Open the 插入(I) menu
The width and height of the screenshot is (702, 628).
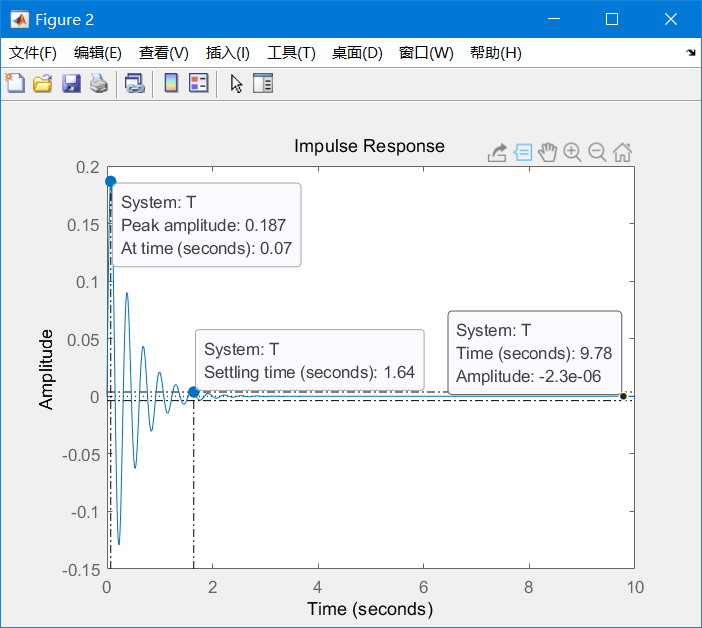pos(227,53)
